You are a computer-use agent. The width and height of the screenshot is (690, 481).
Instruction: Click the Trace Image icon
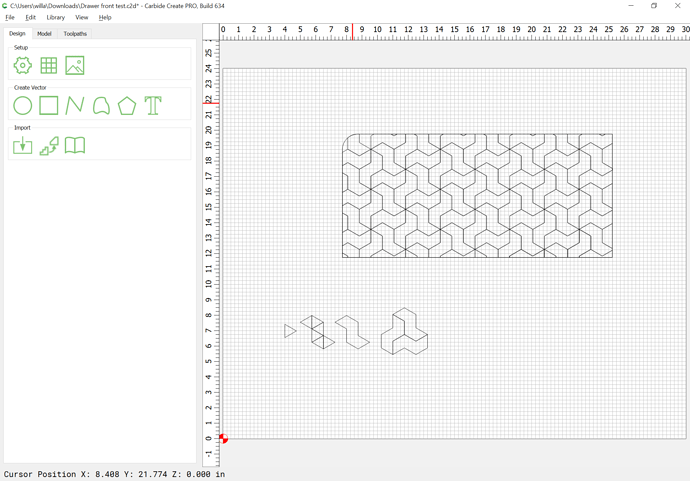tap(49, 146)
